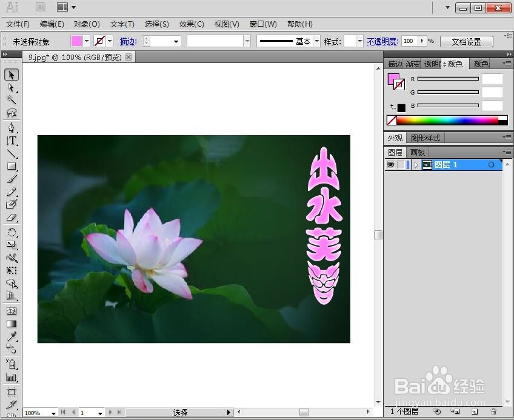The width and height of the screenshot is (514, 420).
Task: Select the Selection tool
Action: [12, 74]
